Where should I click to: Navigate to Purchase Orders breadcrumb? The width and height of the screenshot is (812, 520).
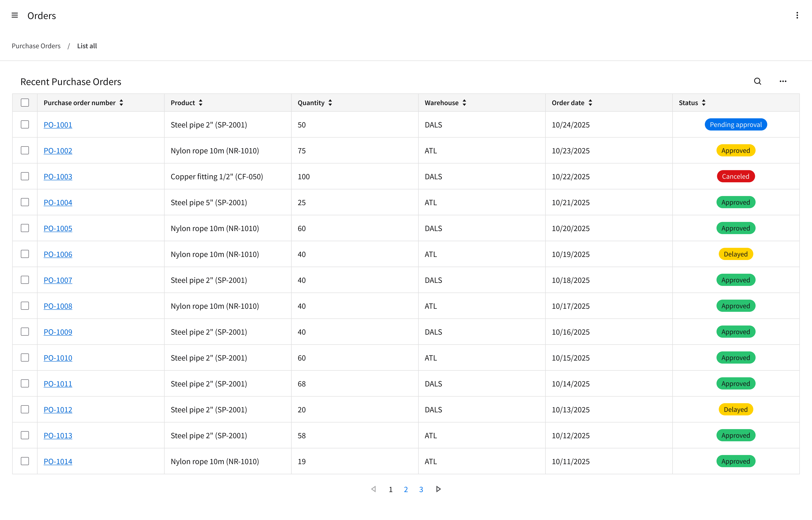click(x=36, y=46)
